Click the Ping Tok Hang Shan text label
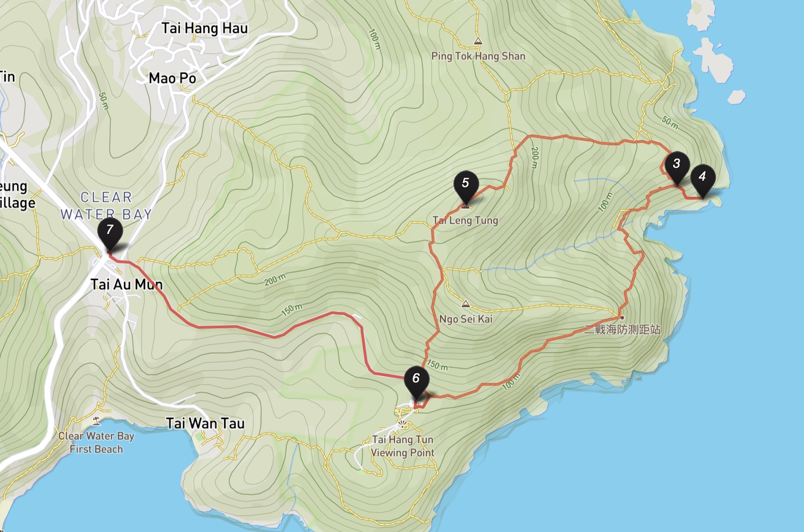This screenshot has height=532, width=804. (478, 56)
